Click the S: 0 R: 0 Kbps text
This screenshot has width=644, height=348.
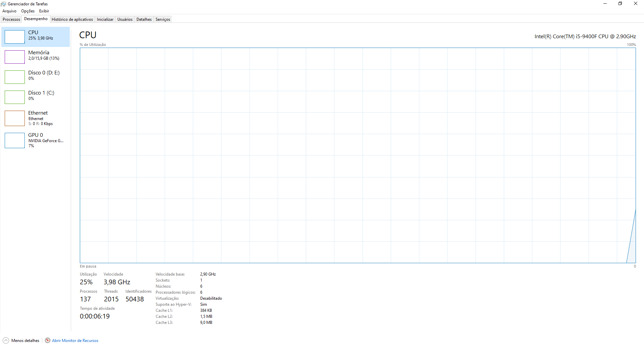point(41,124)
